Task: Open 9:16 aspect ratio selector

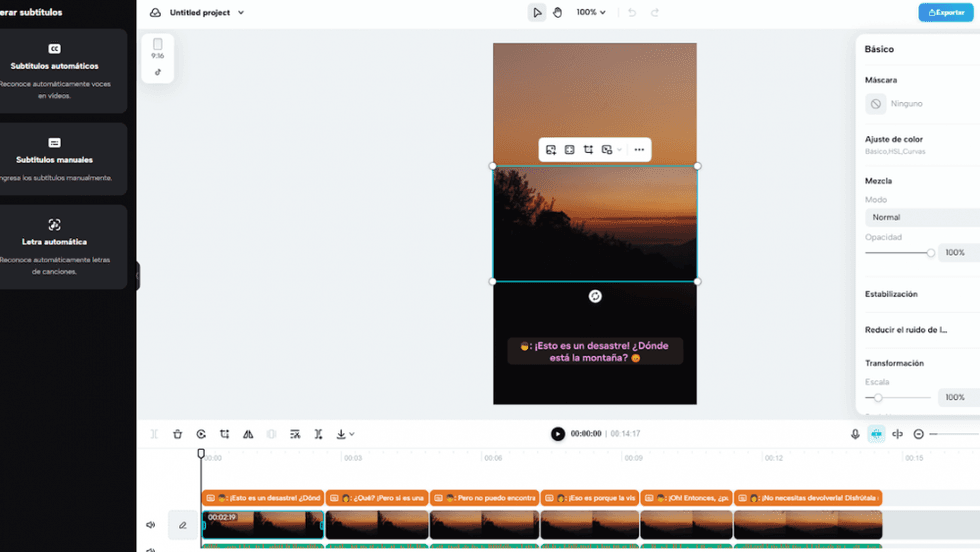Action: tap(158, 48)
